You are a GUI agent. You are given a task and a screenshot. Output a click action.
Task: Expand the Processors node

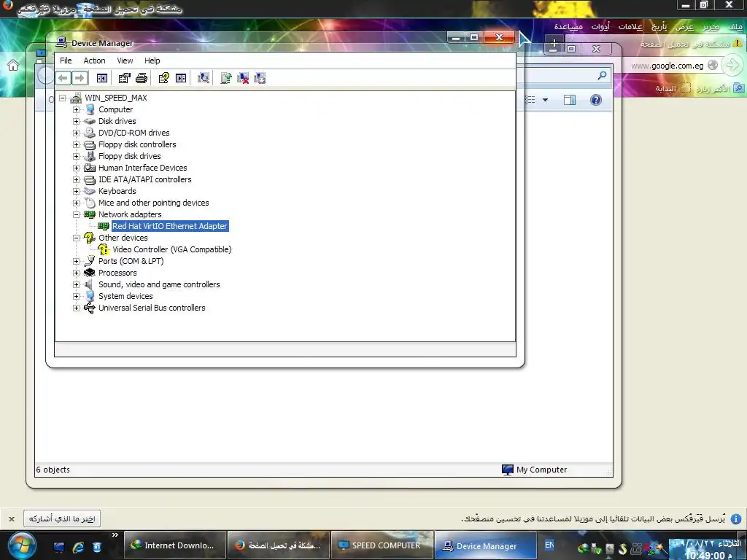76,273
